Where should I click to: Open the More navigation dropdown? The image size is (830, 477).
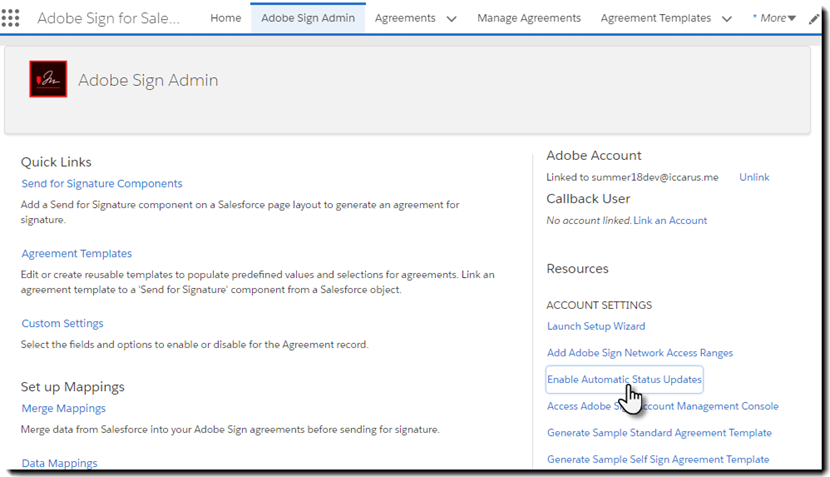coord(774,18)
